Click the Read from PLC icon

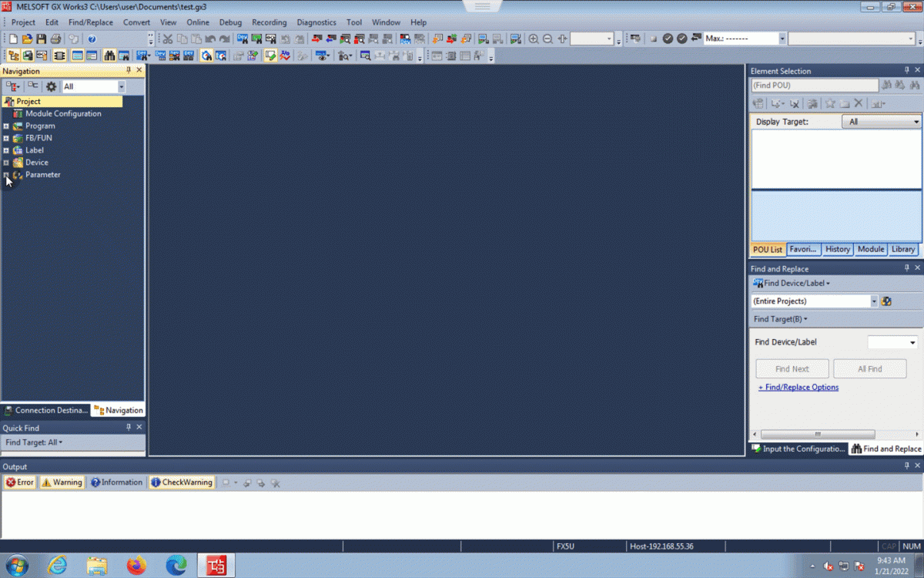330,39
